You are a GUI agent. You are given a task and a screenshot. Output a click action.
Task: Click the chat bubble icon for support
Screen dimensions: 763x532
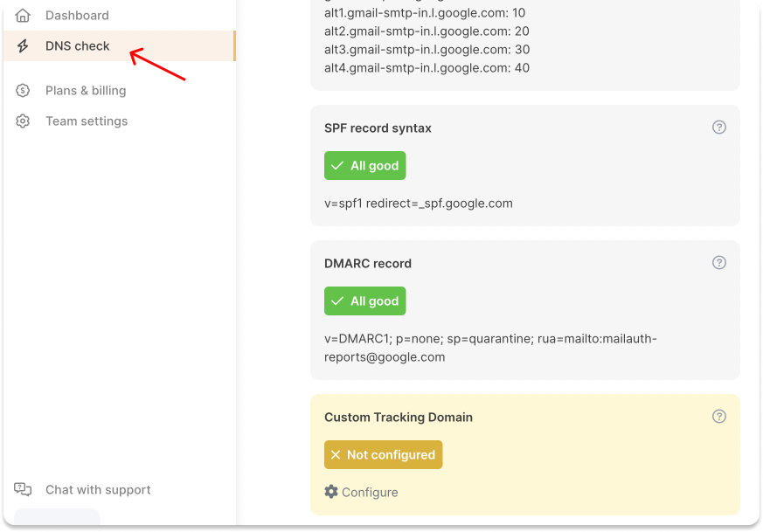pyautogui.click(x=22, y=489)
